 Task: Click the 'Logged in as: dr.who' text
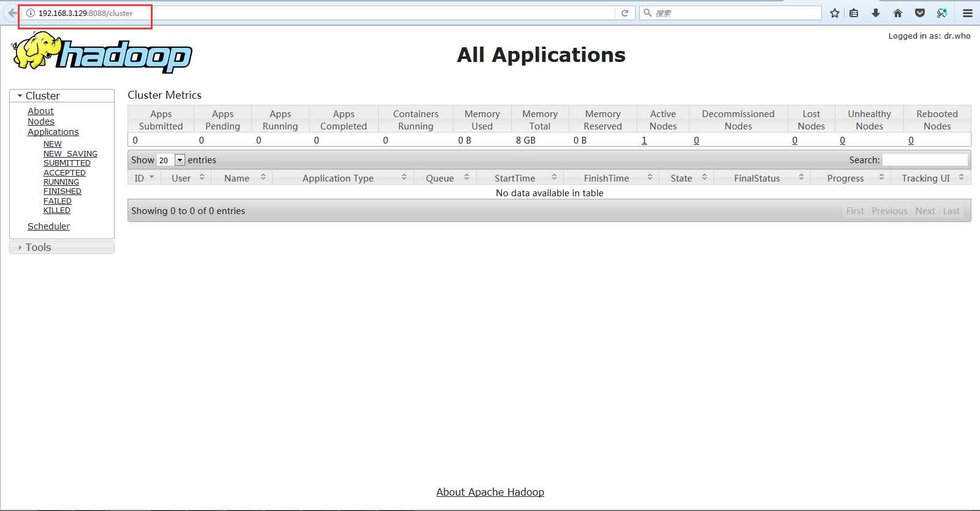[x=930, y=36]
